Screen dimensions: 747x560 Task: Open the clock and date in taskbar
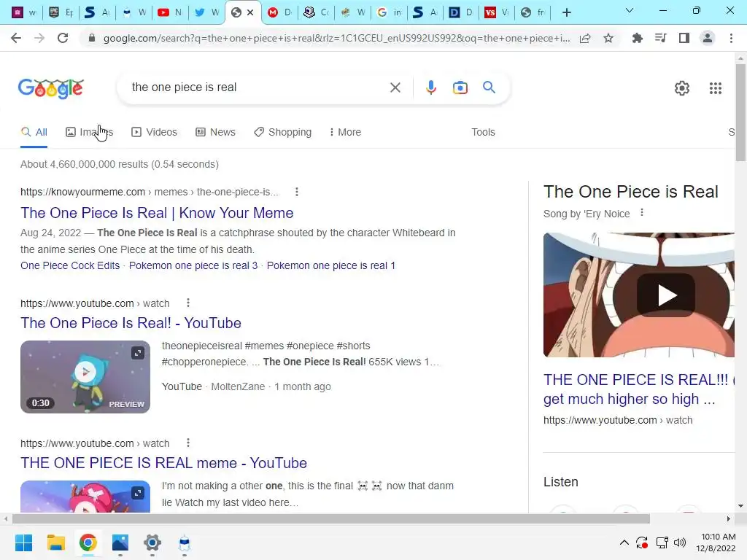(x=716, y=542)
